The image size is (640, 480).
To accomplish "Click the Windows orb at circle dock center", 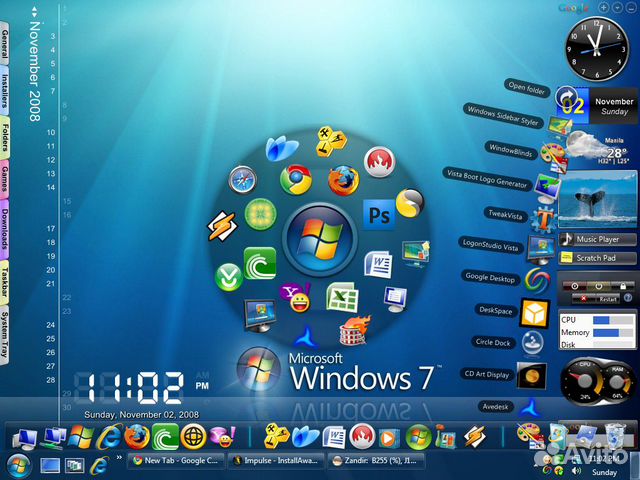I will pos(320,241).
